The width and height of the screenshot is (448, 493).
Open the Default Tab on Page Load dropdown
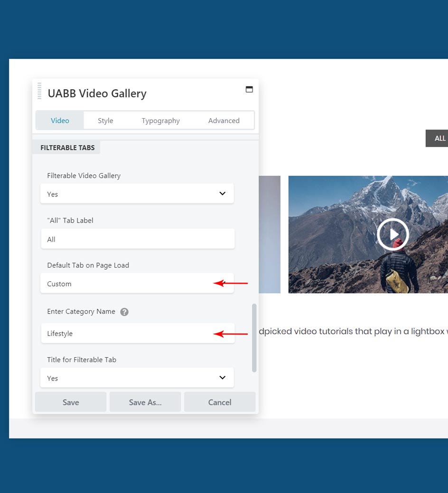pyautogui.click(x=137, y=283)
